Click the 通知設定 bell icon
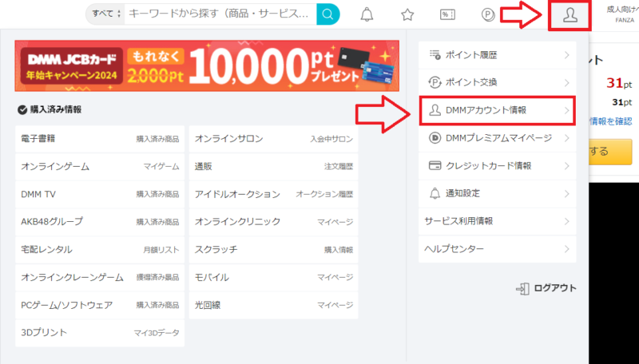The width and height of the screenshot is (639, 364). pos(435,193)
